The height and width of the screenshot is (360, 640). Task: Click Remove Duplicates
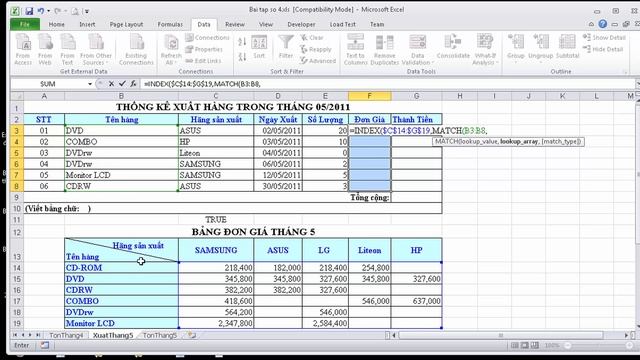[384, 50]
